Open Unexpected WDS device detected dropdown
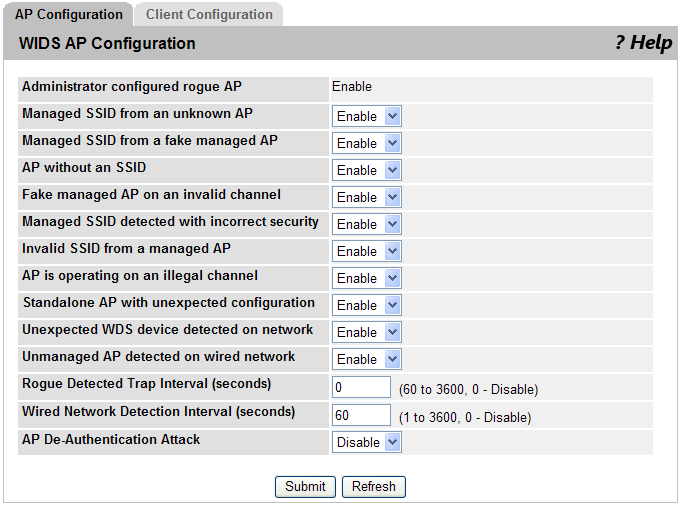680x507 pixels. pyautogui.click(x=366, y=332)
